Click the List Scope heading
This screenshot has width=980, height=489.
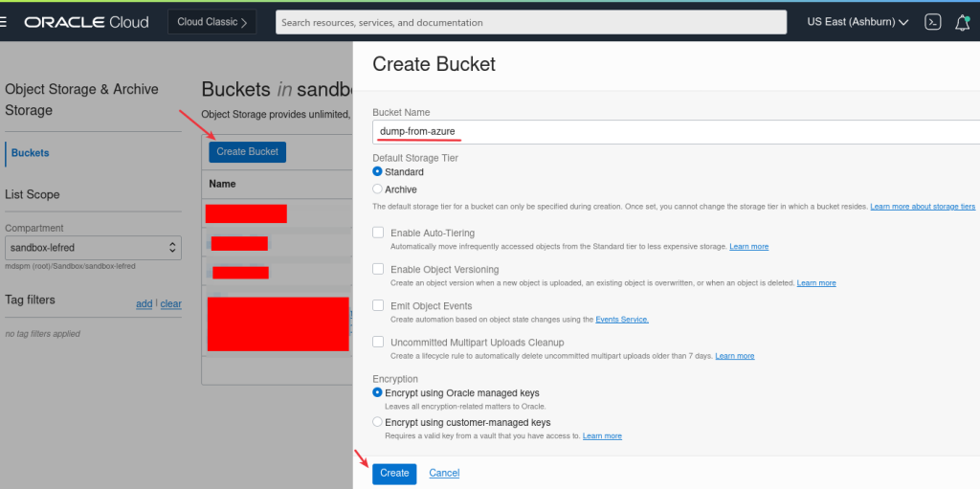[33, 194]
